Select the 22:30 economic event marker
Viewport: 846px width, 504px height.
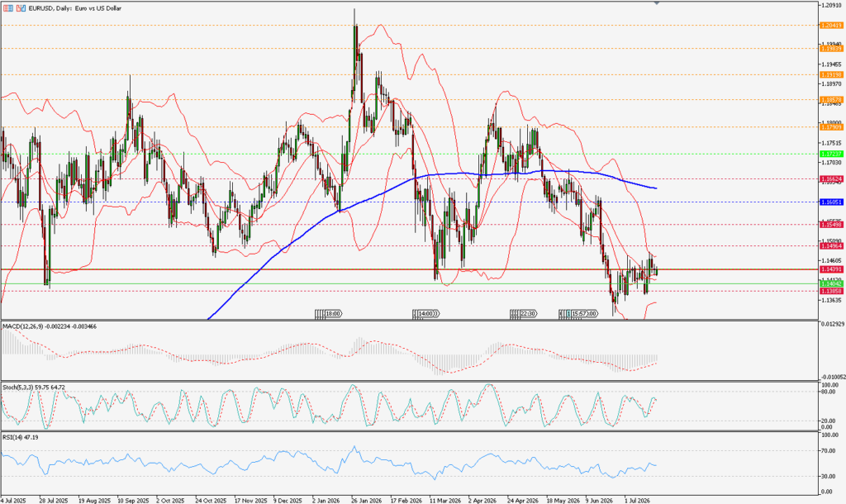pos(527,313)
